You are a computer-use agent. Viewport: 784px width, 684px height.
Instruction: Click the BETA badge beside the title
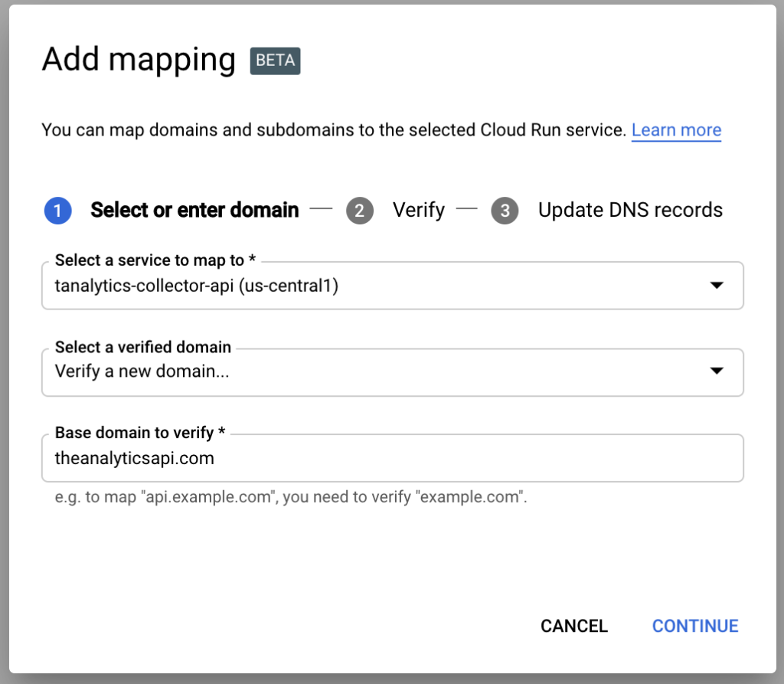click(275, 61)
